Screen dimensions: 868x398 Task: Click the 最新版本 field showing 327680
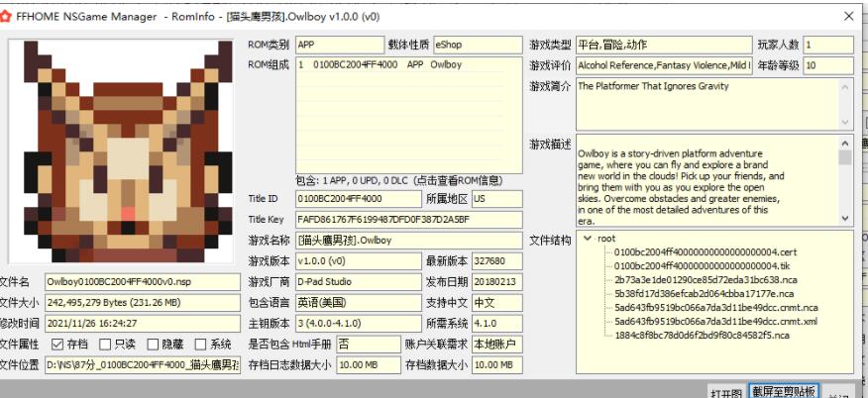[x=497, y=261]
